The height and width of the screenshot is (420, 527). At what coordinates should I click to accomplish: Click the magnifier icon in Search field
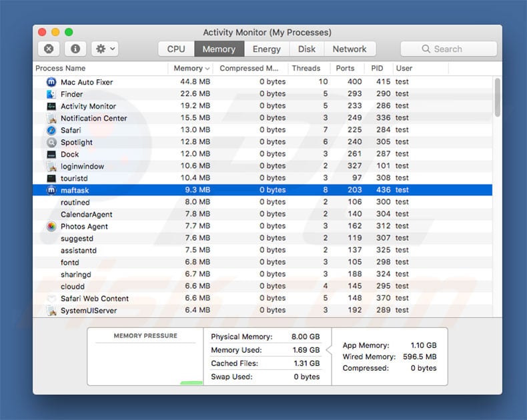click(426, 49)
